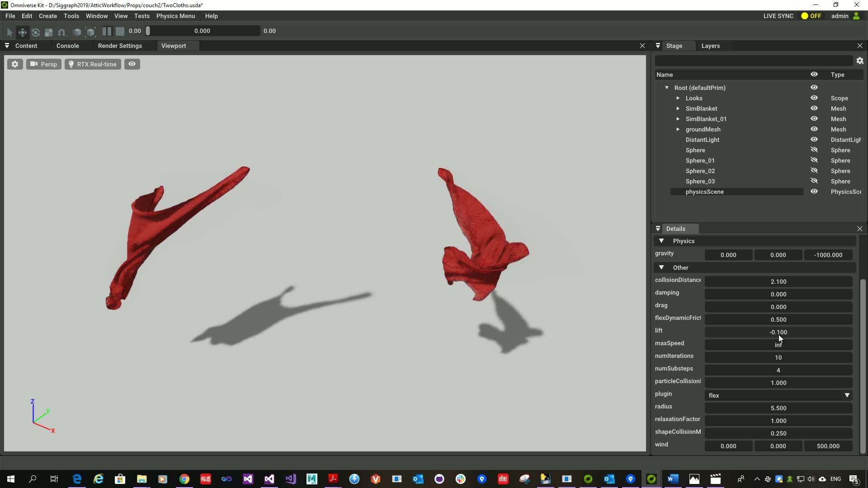Select the Move transform tool
The width and height of the screenshot is (868, 488).
pos(22,32)
